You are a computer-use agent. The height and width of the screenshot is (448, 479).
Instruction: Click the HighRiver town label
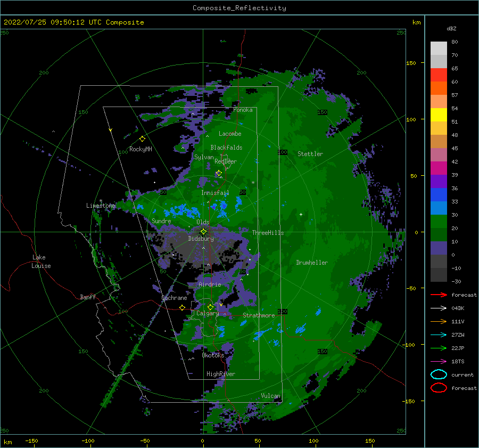coord(221,374)
